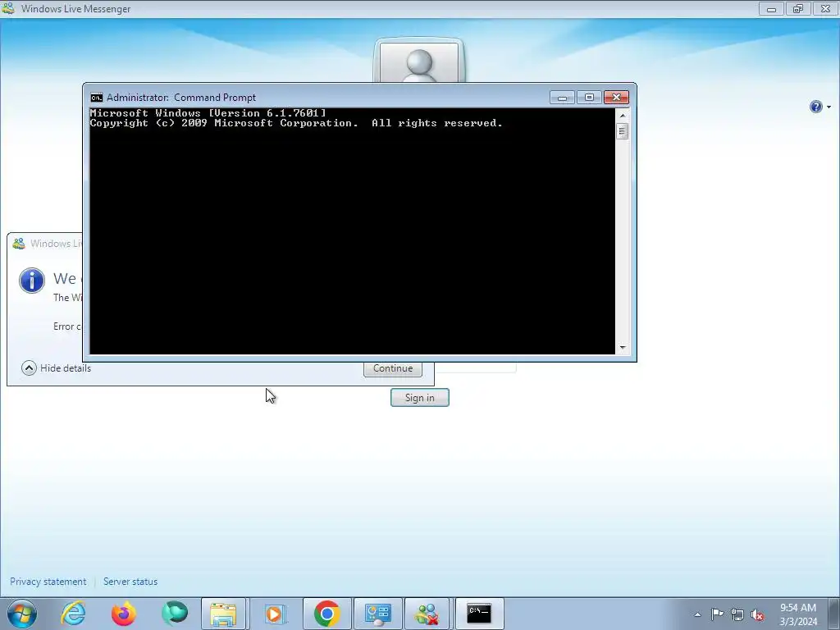Click the Command Prompt scrollbar thumb
This screenshot has width=840, height=630.
pos(622,131)
